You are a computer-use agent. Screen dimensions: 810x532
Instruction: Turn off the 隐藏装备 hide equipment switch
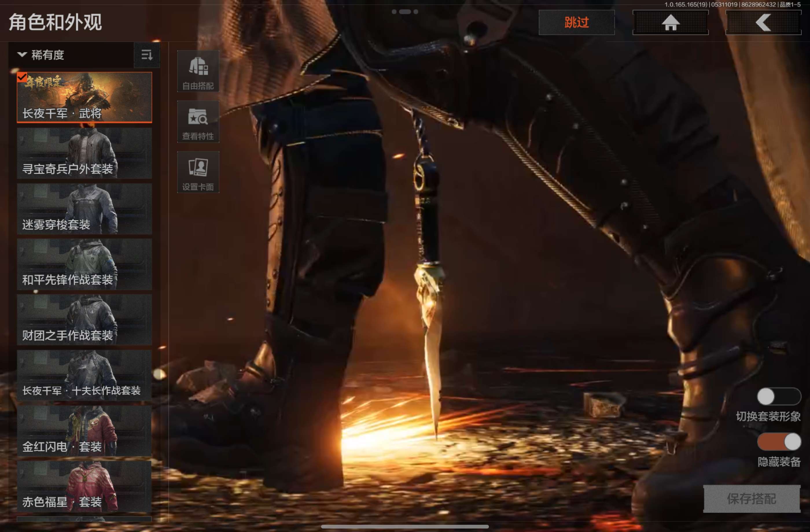[779, 442]
